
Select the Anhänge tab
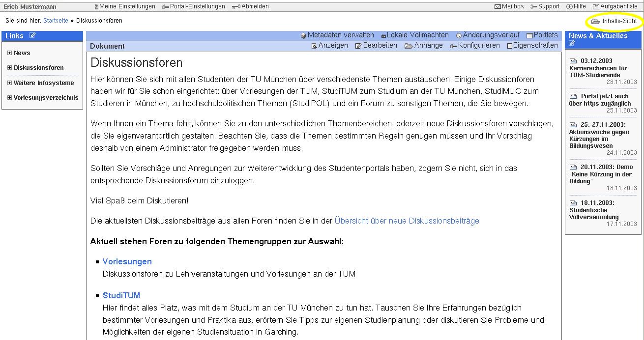[x=424, y=46]
